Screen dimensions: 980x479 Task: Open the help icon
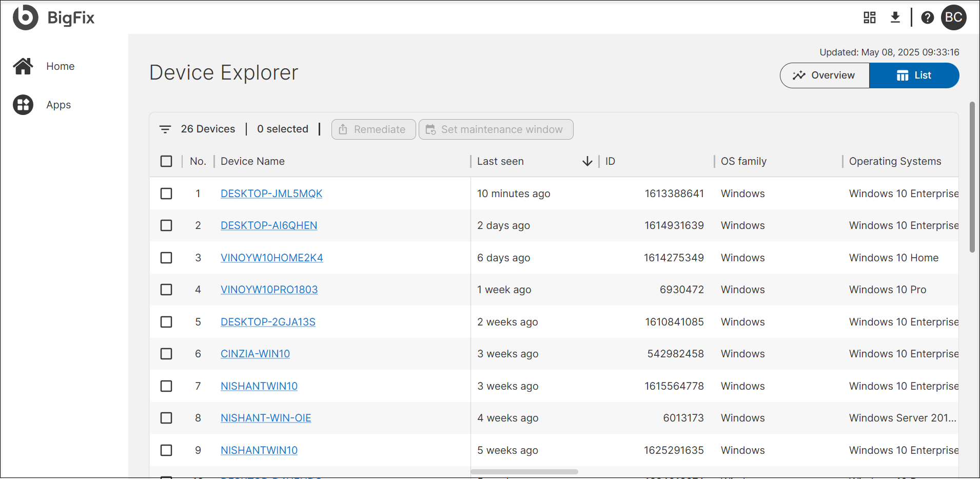tap(927, 17)
